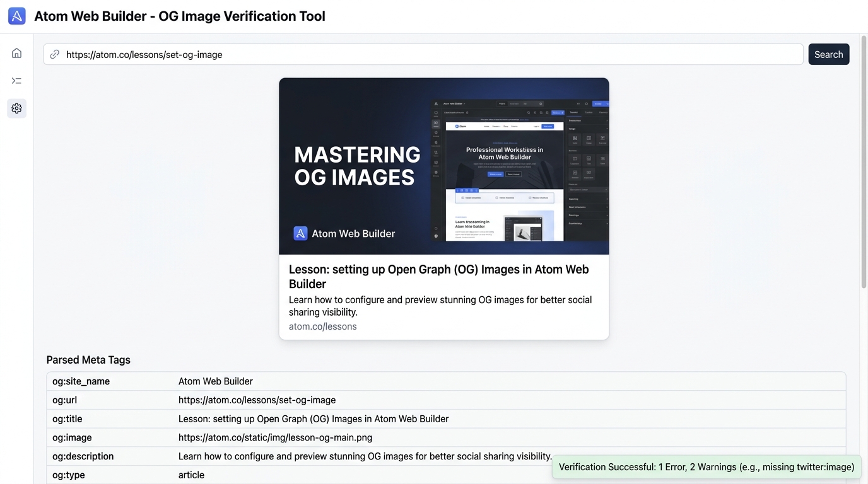Viewport: 868px width, 484px height.
Task: Click the Mastering OG Images preview thumbnail
Action: [443, 166]
